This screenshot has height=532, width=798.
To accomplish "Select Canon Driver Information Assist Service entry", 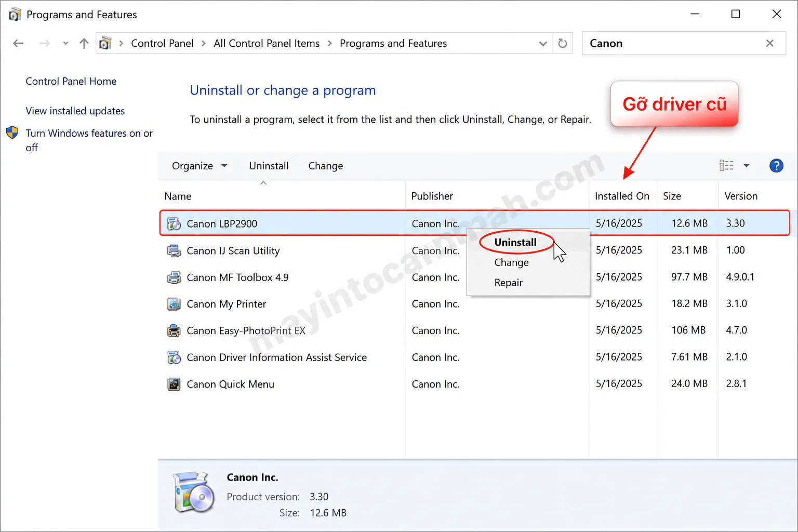I will 276,357.
